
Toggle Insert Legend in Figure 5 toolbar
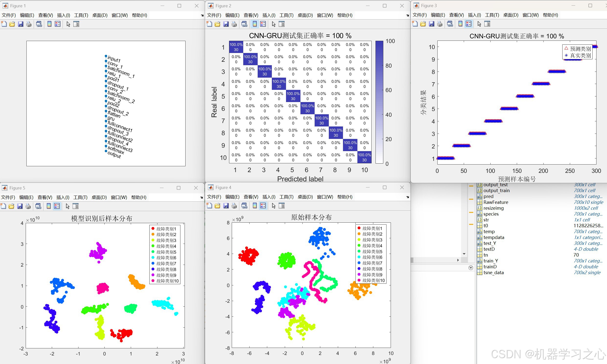point(57,206)
